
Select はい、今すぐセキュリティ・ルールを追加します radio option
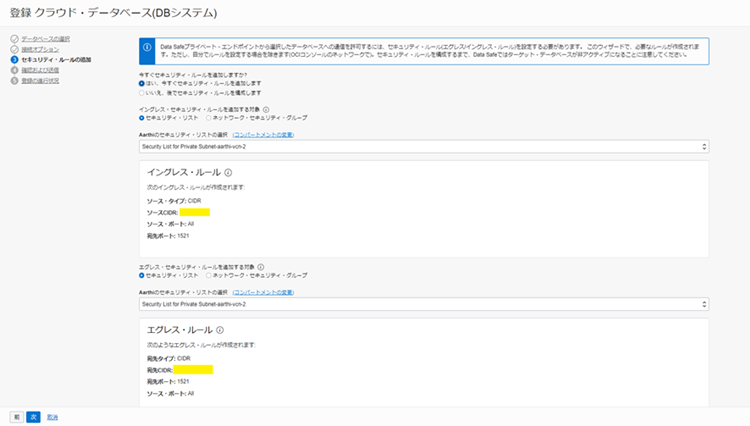point(142,84)
